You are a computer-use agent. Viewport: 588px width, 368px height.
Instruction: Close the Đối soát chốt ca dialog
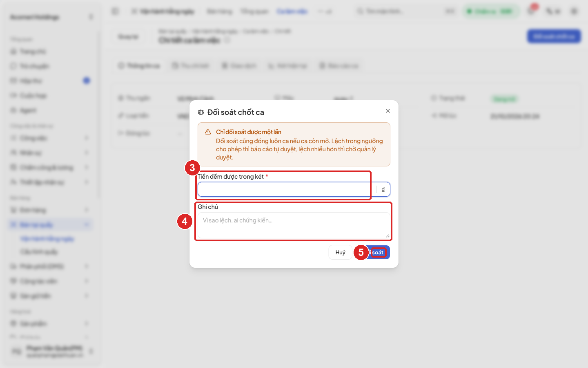coord(388,111)
